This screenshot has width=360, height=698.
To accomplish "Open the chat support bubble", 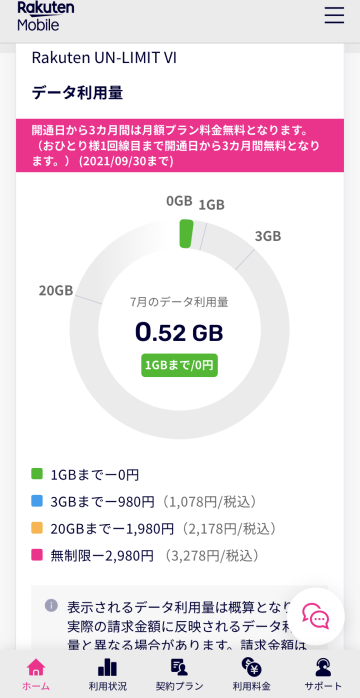I will pyautogui.click(x=316, y=616).
